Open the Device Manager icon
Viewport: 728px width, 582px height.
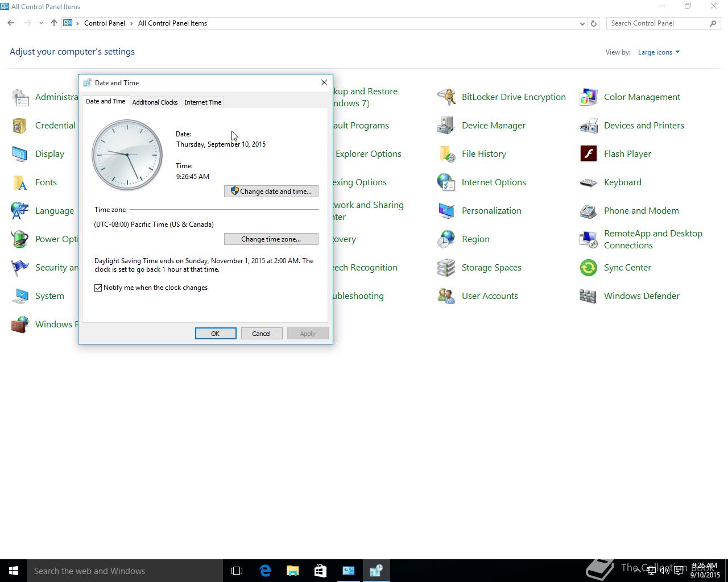pyautogui.click(x=446, y=126)
